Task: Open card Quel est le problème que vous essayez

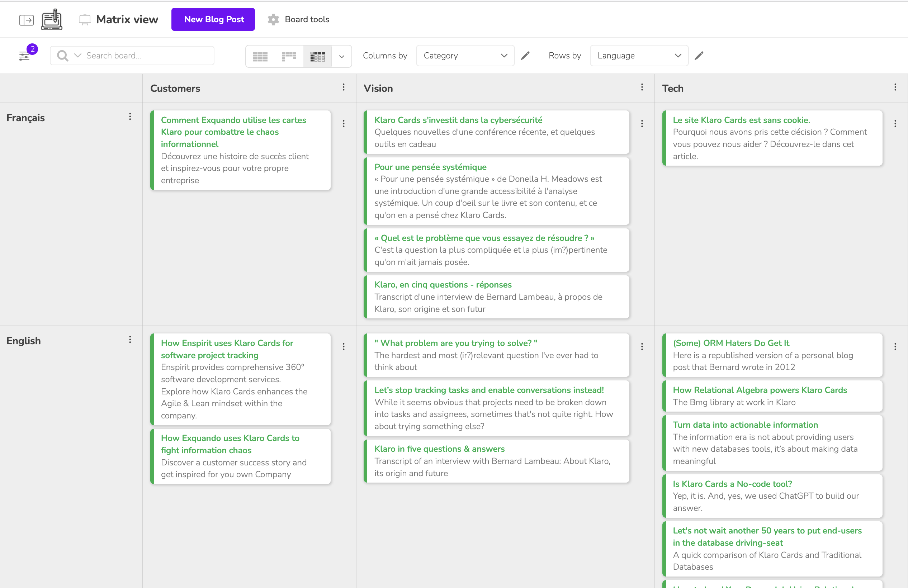Action: coord(496,250)
